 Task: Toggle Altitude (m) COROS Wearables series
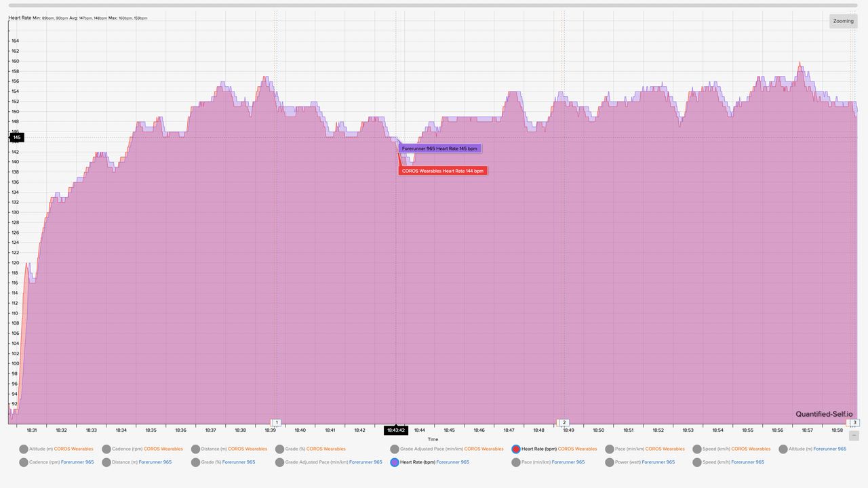pyautogui.click(x=56, y=449)
